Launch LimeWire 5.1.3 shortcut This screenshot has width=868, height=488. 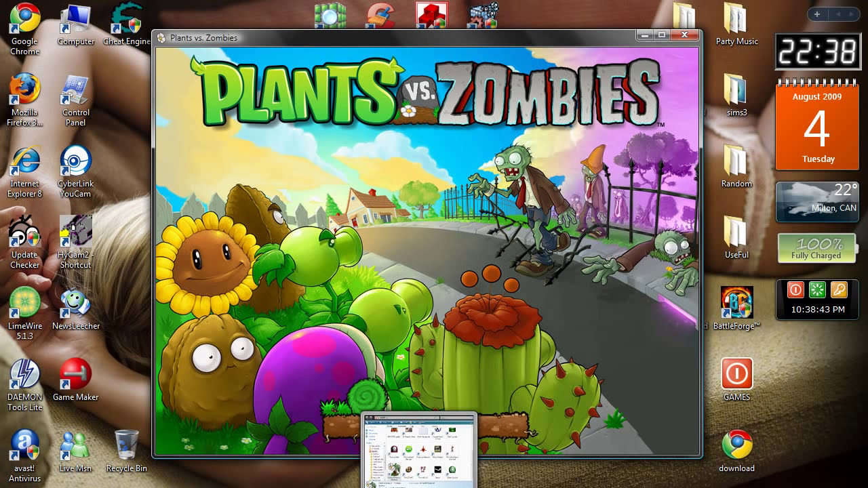point(24,313)
